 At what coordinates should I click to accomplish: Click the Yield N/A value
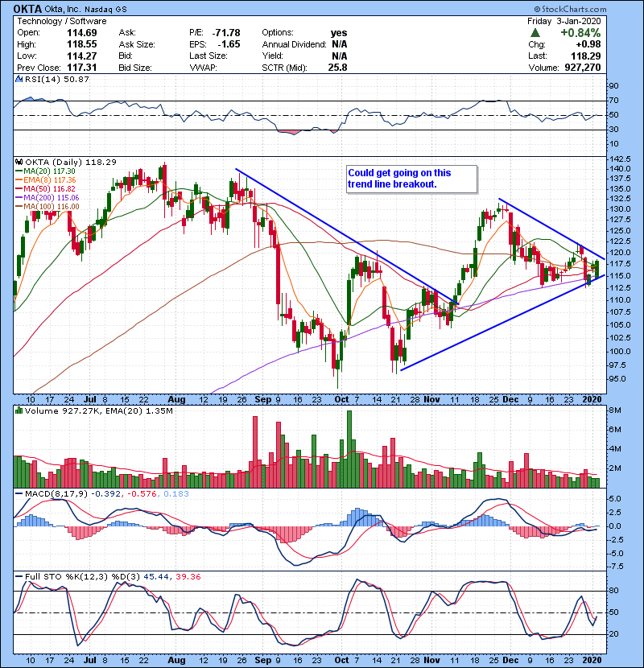point(339,56)
